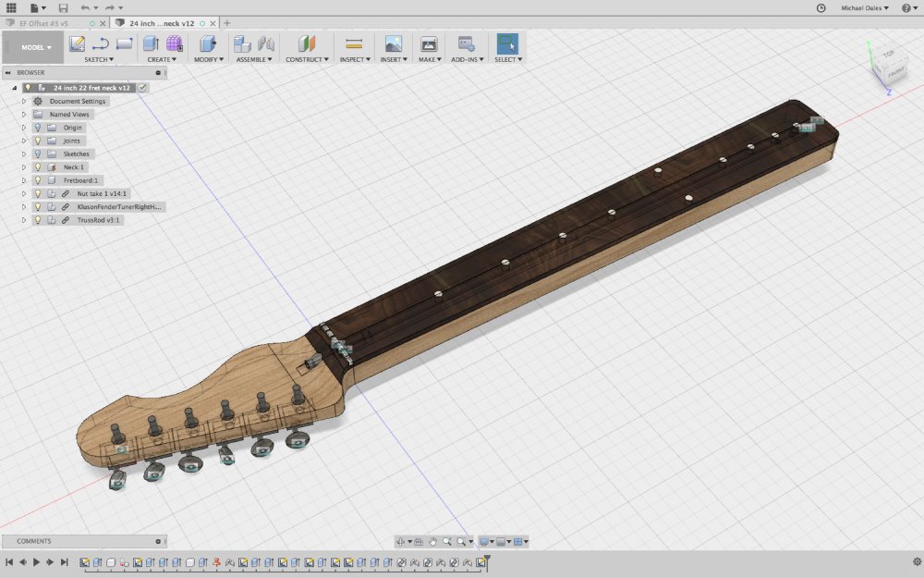Click the Orbit navigation tool
The image size is (924, 578).
click(400, 541)
